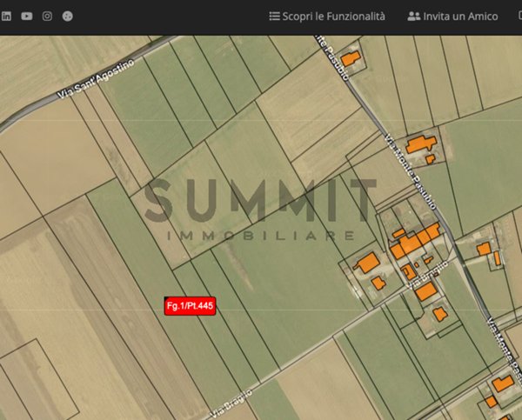Click the Via Braglio label at the bottom road

click(231, 403)
